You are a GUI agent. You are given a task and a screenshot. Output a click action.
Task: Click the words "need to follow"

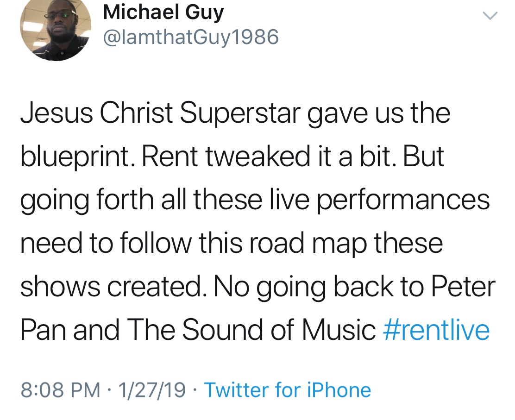(105, 243)
